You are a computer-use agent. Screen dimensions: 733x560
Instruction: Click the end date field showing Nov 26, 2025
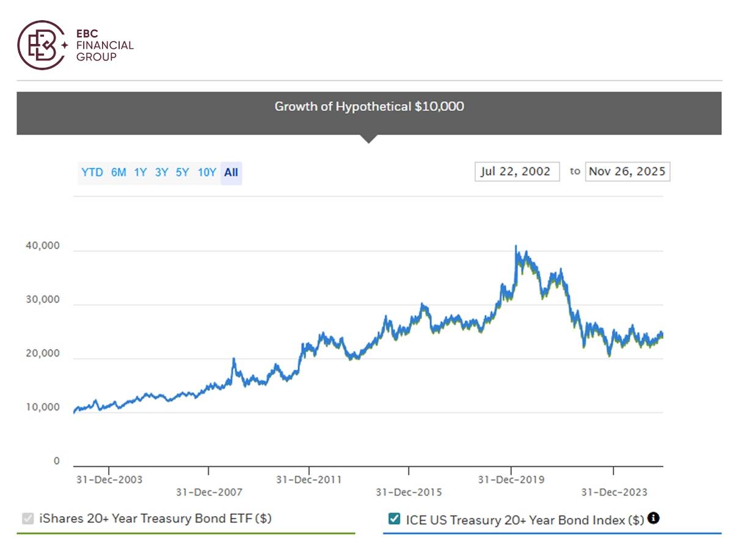[x=627, y=171]
